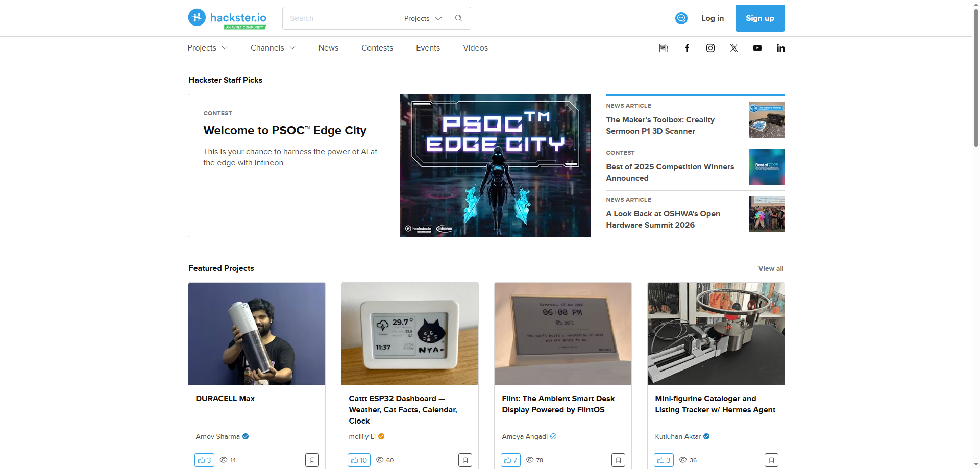Like the Mini-figurine Cataloger project
Viewport: 980px width, 469px height.
tap(664, 460)
